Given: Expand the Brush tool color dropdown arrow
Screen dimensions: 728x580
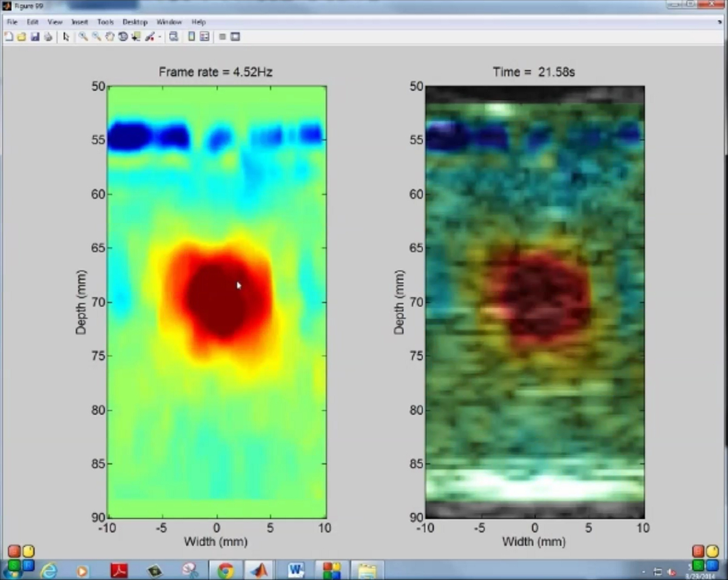Looking at the screenshot, I should pos(160,37).
